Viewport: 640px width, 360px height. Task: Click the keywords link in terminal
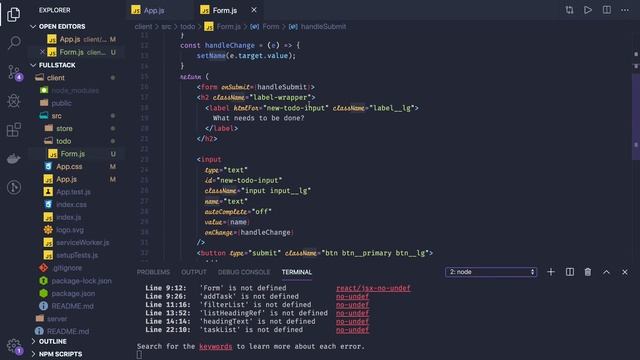click(216, 347)
